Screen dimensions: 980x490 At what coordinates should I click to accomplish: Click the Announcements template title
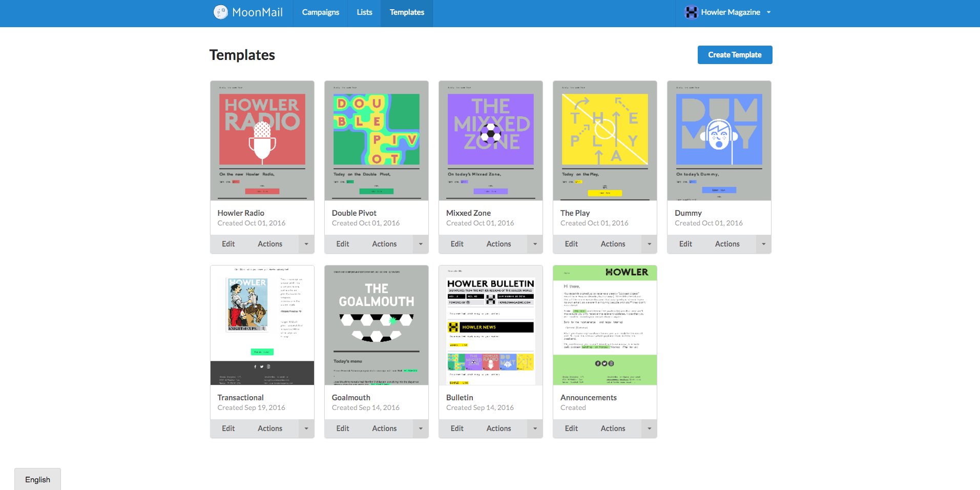coord(589,397)
